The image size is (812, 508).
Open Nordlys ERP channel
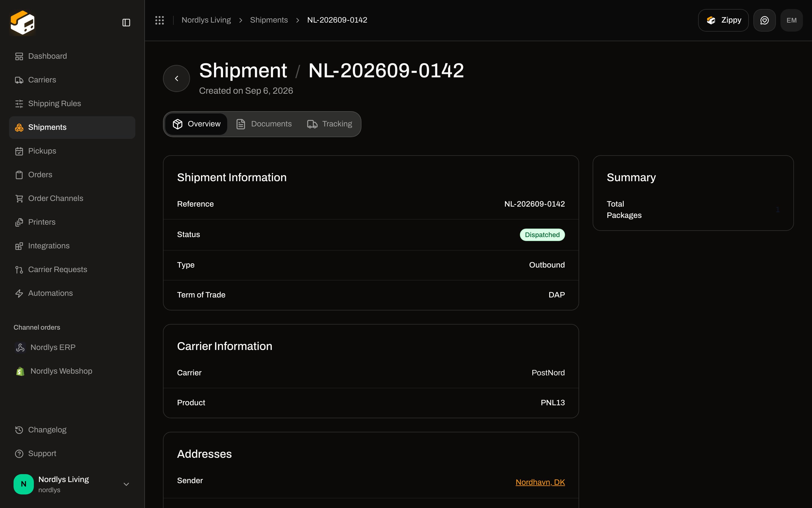[72, 347]
